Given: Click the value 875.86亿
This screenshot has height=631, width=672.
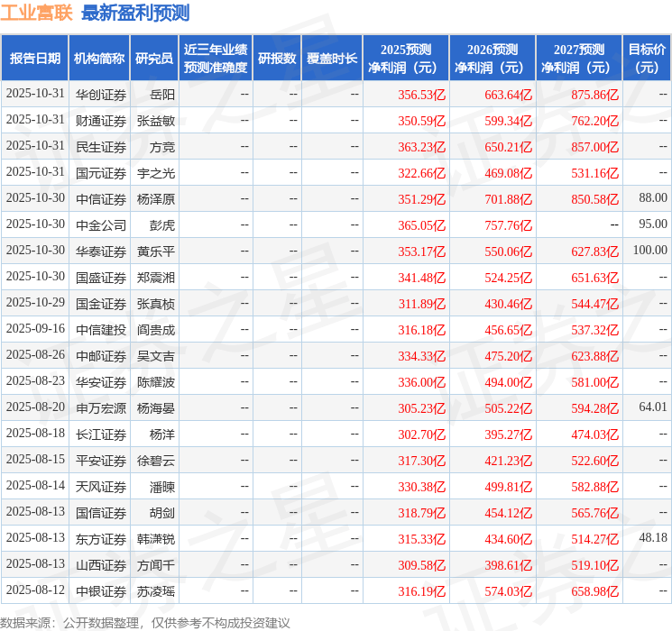Looking at the screenshot, I should [594, 95].
